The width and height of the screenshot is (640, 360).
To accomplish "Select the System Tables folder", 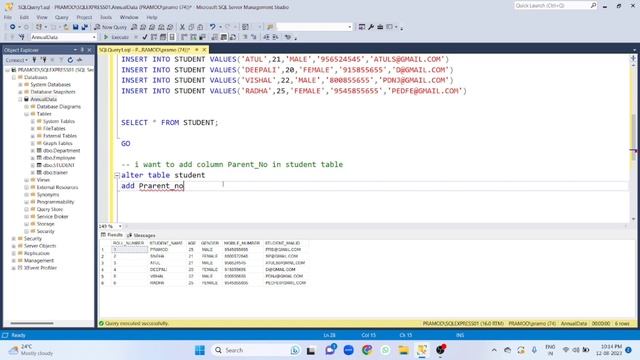I will click(58, 121).
